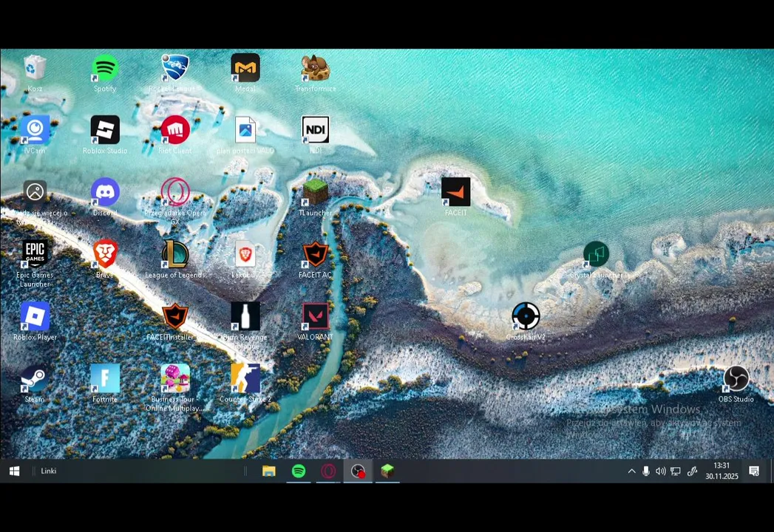
Task: Open the volume control tray icon
Action: coord(660,471)
